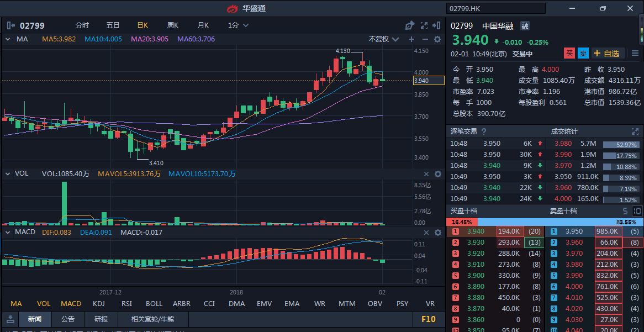Open MACD indicator settings gear
644x332 pixels.
pyautogui.click(x=437, y=233)
